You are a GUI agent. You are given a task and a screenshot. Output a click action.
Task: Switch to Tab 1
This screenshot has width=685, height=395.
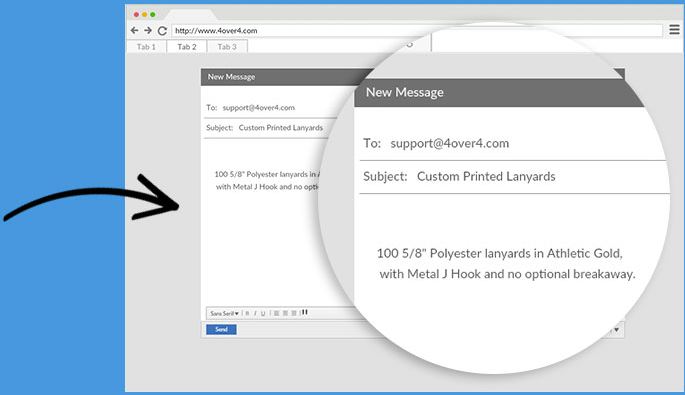(x=146, y=47)
